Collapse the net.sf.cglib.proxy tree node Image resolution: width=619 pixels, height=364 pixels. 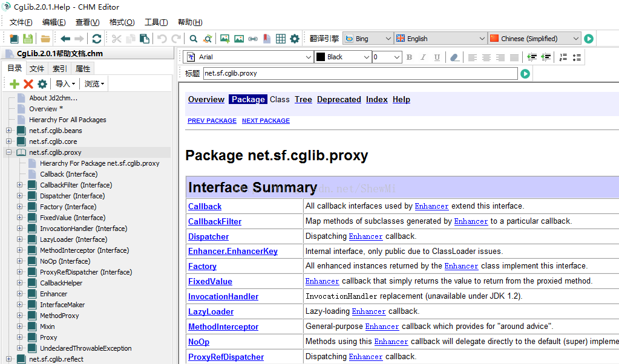click(x=9, y=152)
